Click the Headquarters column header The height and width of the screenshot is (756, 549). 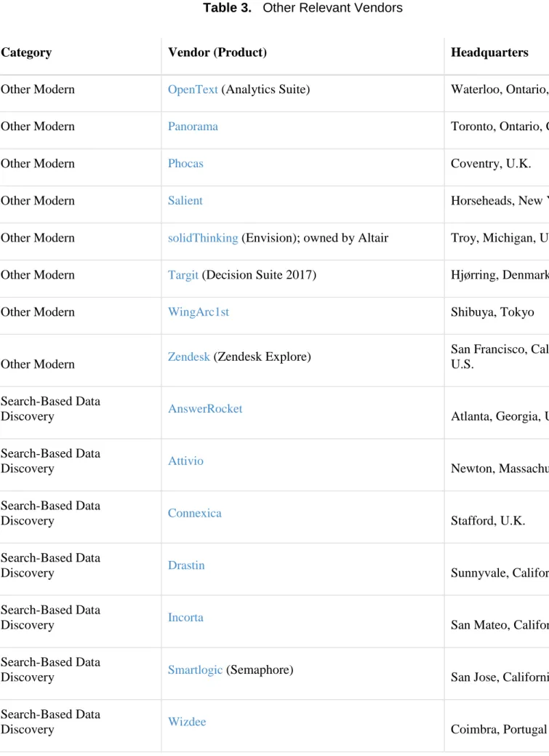coord(489,52)
